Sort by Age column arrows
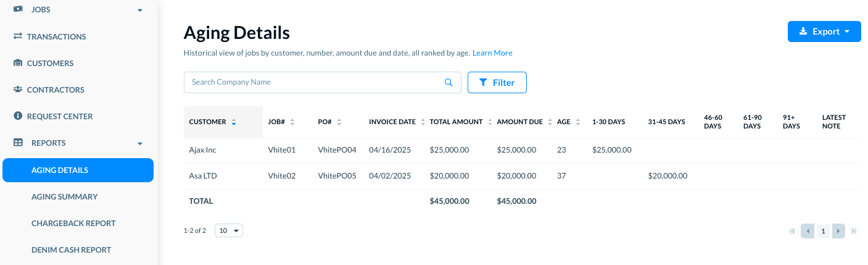Screen dimensions: 868x265 577,122
